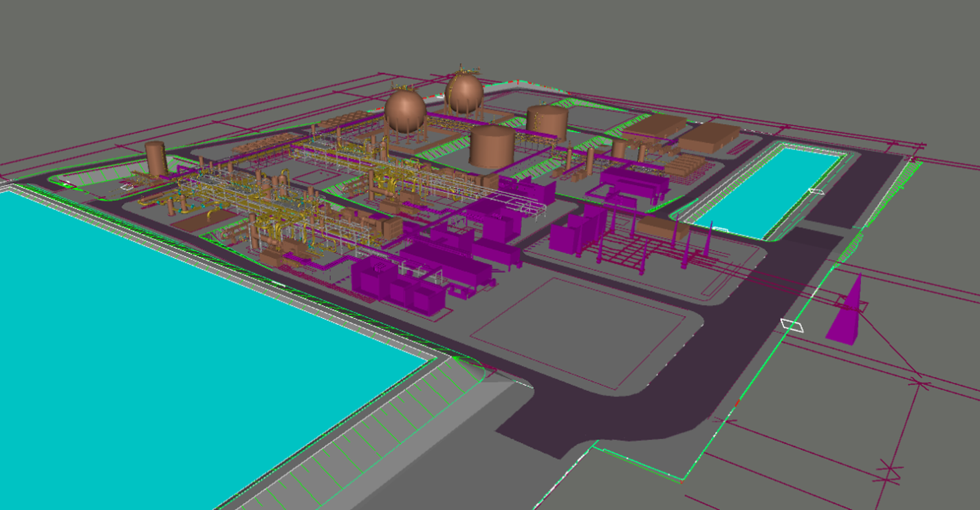Click the white marker on small pond edge
The width and height of the screenshot is (980, 510).
coord(816,191)
